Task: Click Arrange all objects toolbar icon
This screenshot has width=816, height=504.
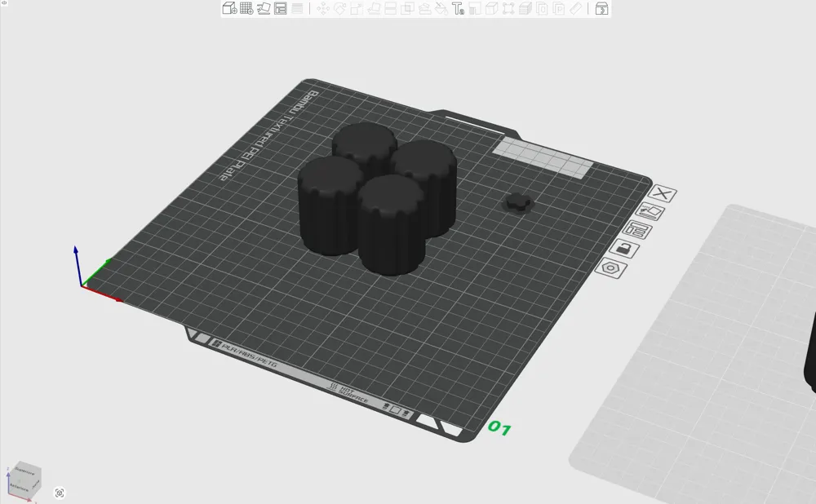Action: [281, 8]
